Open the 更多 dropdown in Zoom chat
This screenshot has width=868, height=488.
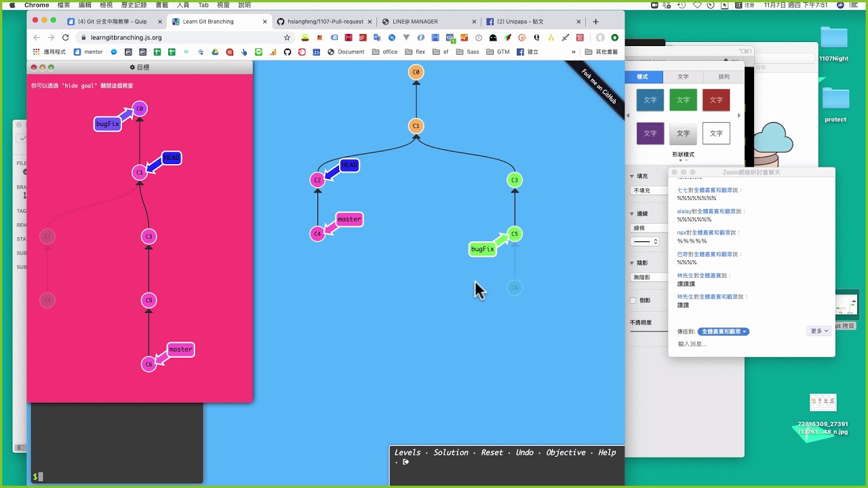820,331
